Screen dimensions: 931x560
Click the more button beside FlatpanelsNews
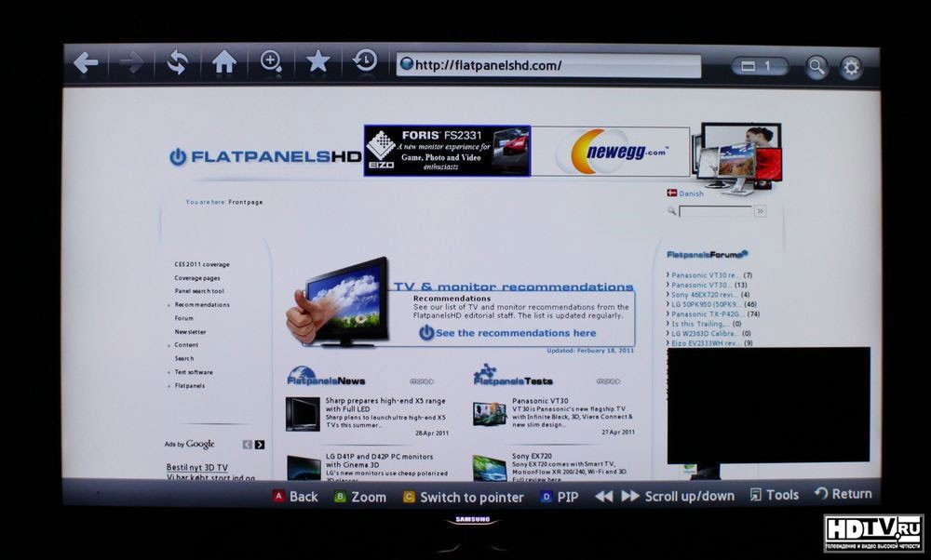422,381
